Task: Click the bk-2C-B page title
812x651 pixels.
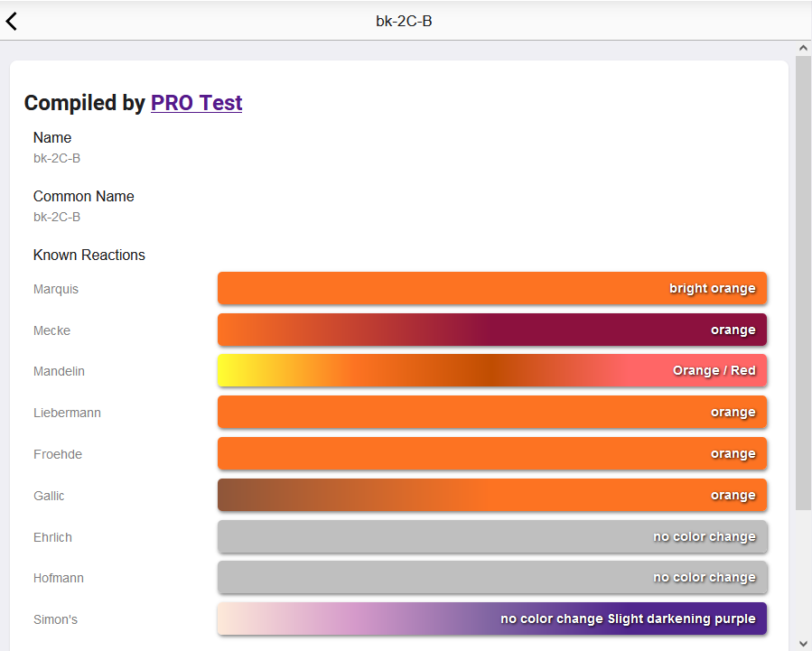Action: click(404, 21)
